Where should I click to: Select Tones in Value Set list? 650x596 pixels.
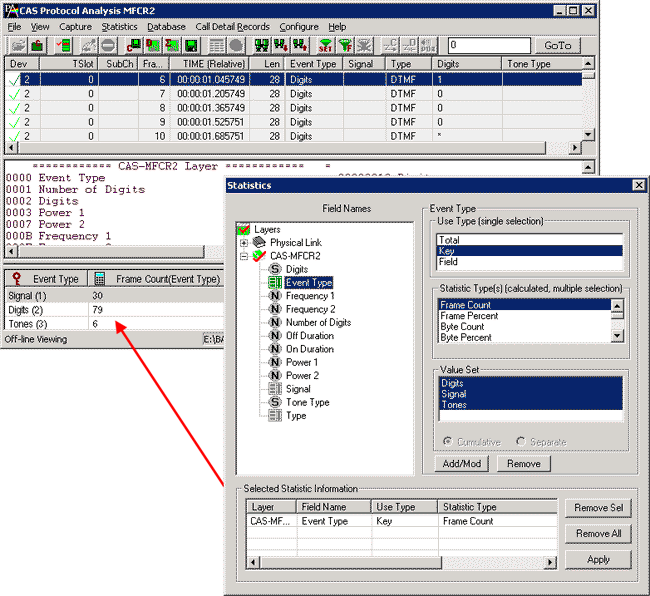[531, 405]
